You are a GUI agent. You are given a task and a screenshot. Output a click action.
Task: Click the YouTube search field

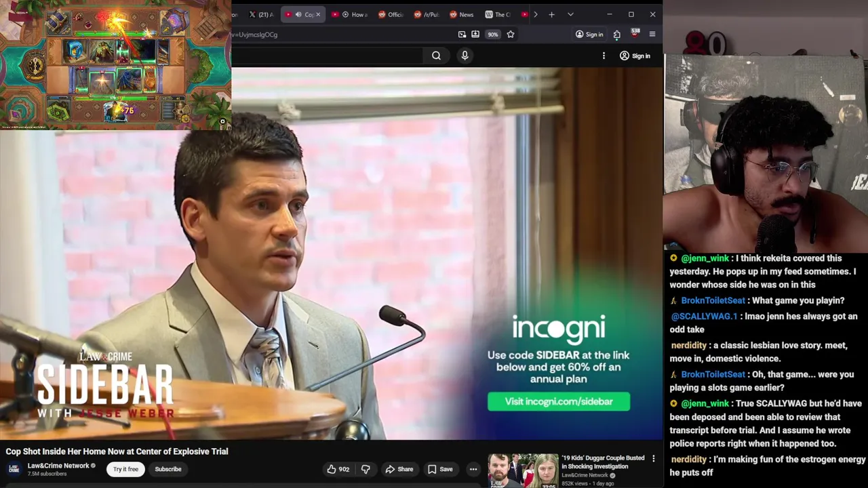click(327, 56)
